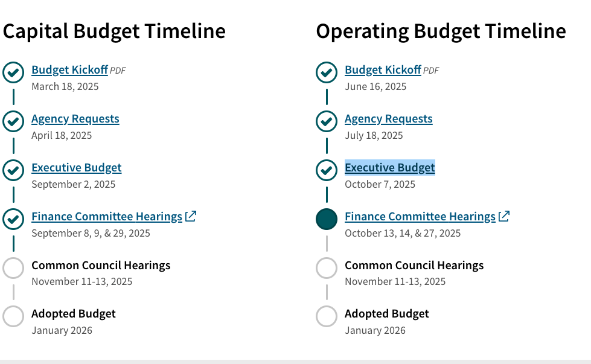Click Operating Executive Budget checkmark icon
The width and height of the screenshot is (591, 364).
coord(327,170)
